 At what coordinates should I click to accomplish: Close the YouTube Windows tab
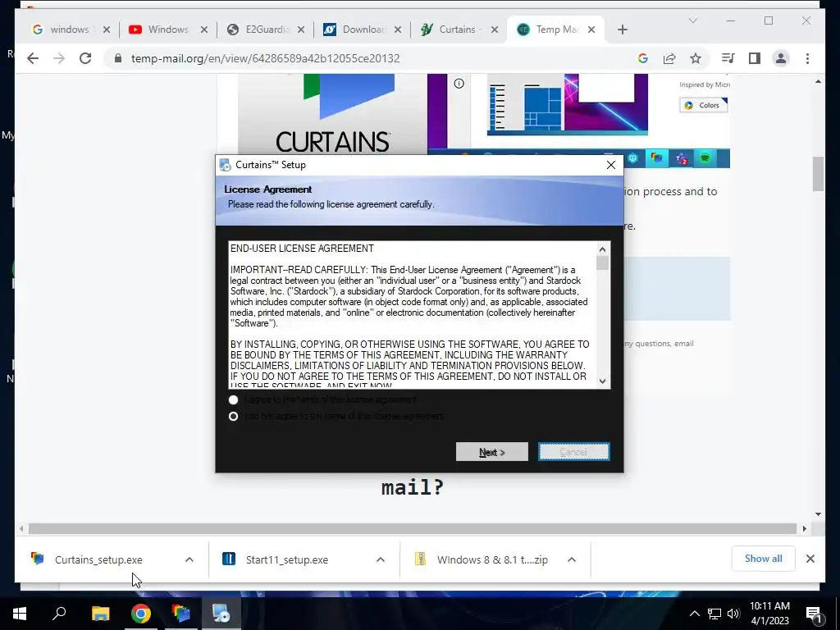point(204,30)
